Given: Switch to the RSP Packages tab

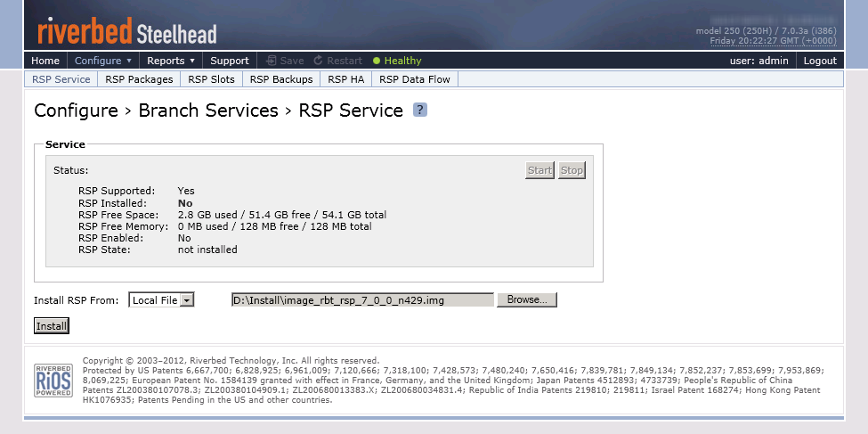Looking at the screenshot, I should pos(139,79).
